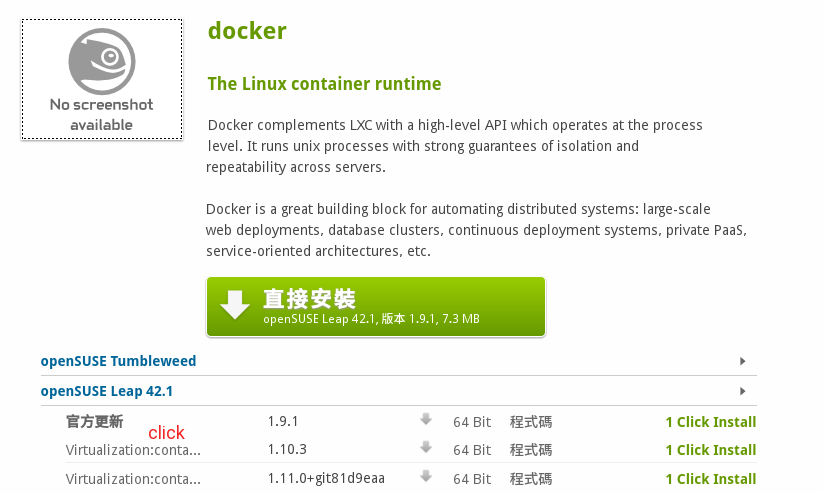Viewport: 823px width, 493px height.
Task: Click the openSUSE chameleon logo placeholder
Action: coord(102,61)
